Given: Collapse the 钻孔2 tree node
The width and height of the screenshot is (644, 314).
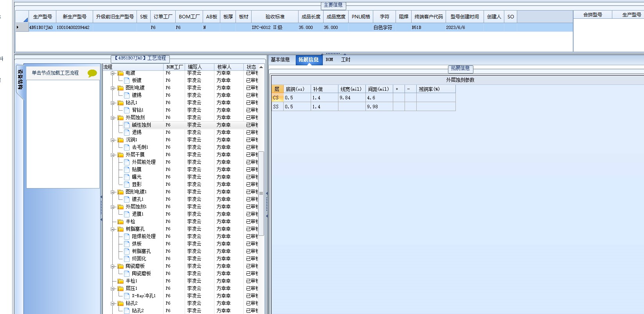Looking at the screenshot, I should pyautogui.click(x=113, y=303).
